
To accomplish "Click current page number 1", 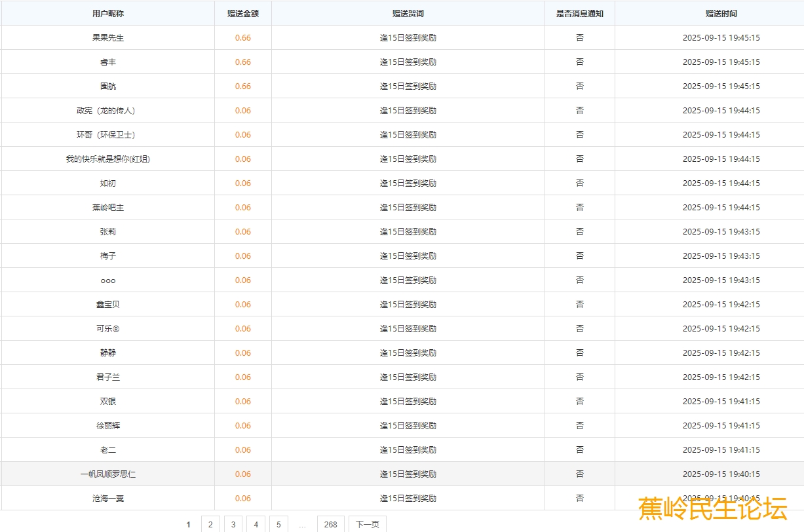I will click(188, 524).
